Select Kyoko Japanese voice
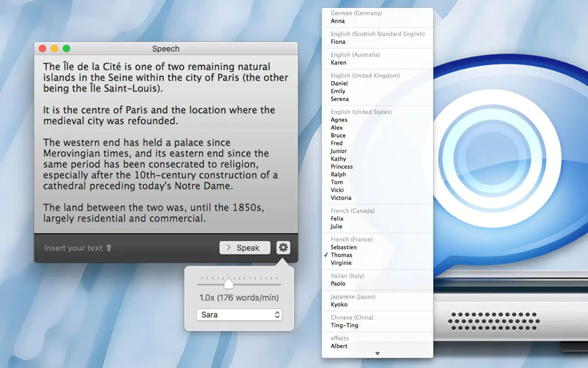The image size is (588, 368). pos(339,304)
